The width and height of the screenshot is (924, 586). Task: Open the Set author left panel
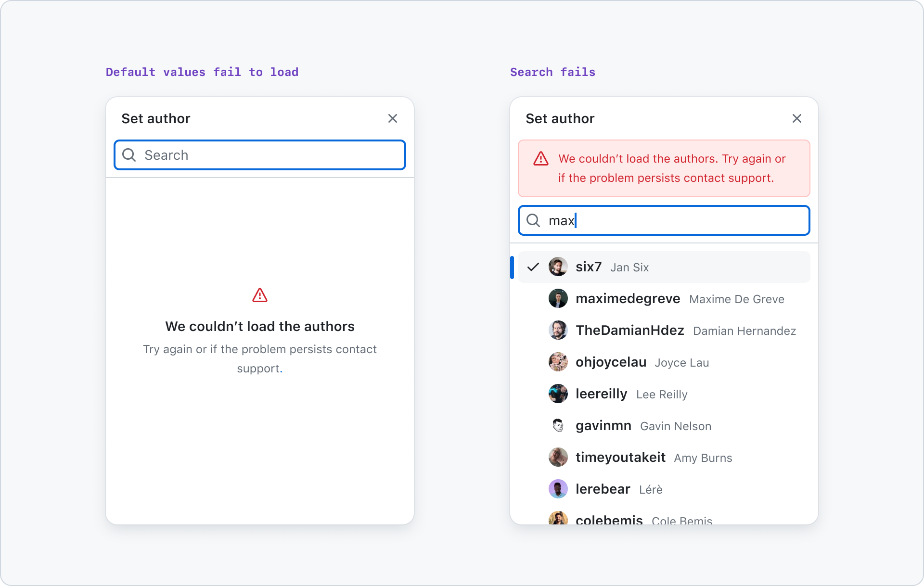157,118
